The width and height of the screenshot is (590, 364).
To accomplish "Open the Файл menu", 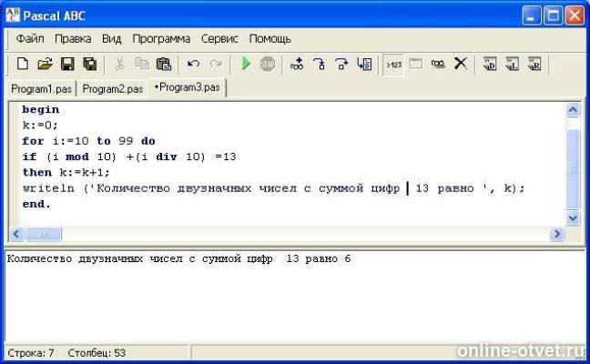I will click(30, 39).
